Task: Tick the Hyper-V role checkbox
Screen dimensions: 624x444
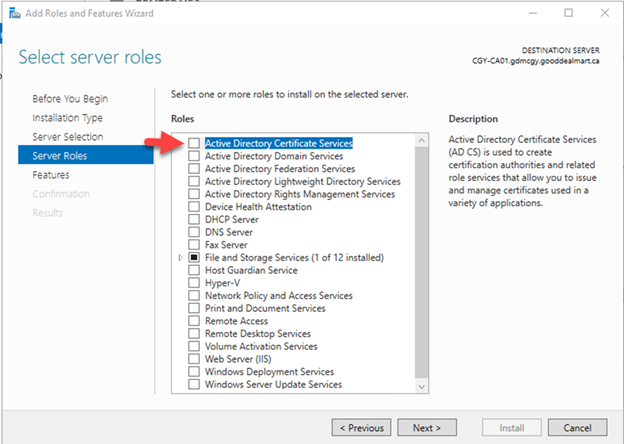Action: click(x=194, y=283)
